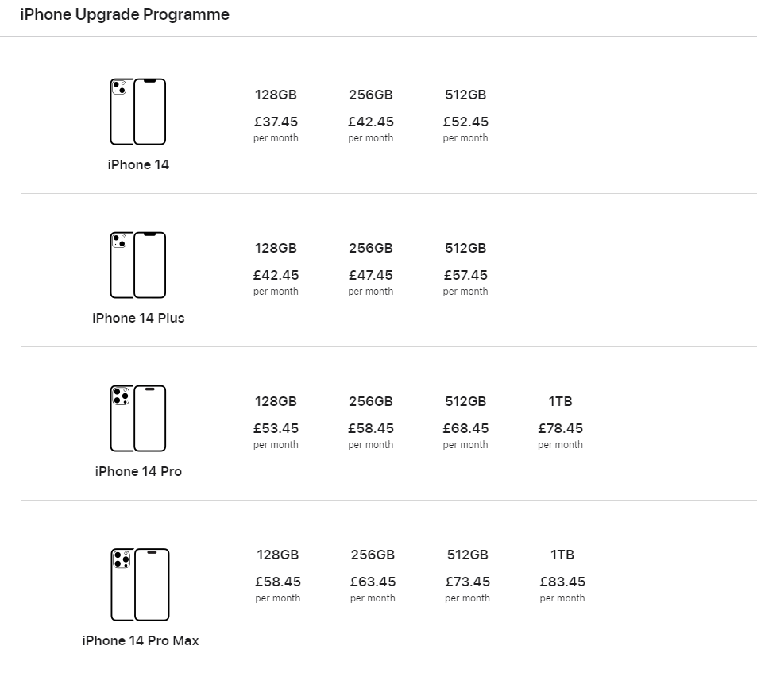The height and width of the screenshot is (700, 757).
Task: Select iPhone 14 Pro 256GB at £58.45
Action: tap(371, 423)
